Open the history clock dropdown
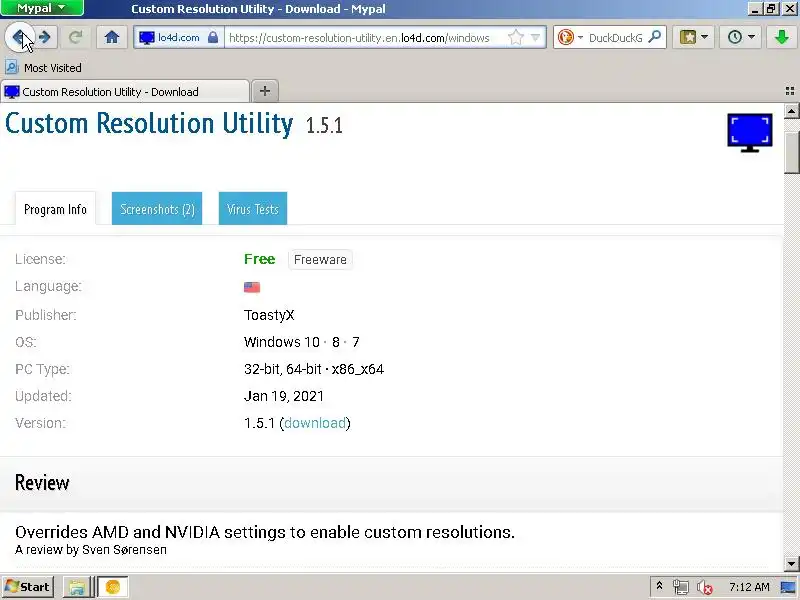Screen dimensions: 800x600 [740, 37]
